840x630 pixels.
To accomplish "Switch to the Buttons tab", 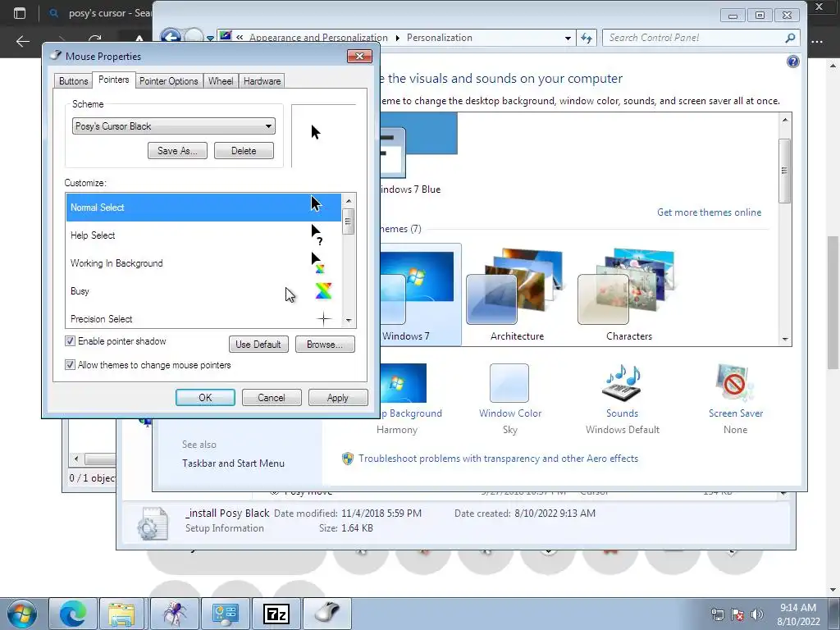I will tap(73, 81).
